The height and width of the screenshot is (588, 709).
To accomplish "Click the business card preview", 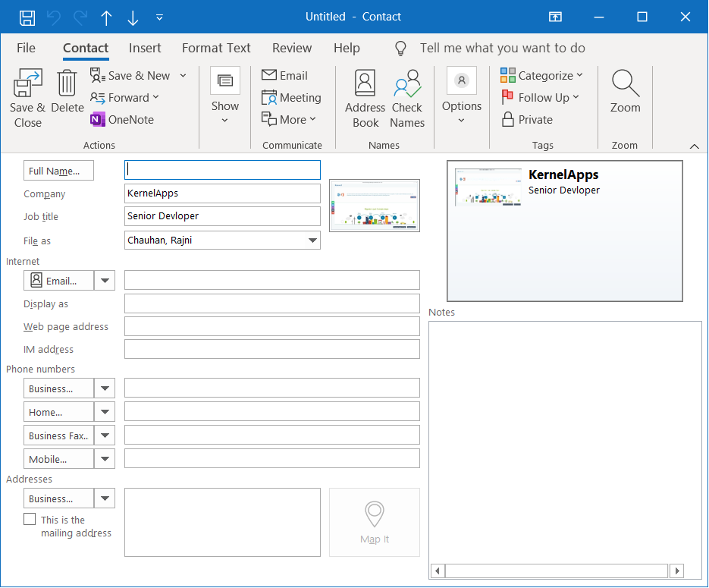I will click(x=565, y=231).
